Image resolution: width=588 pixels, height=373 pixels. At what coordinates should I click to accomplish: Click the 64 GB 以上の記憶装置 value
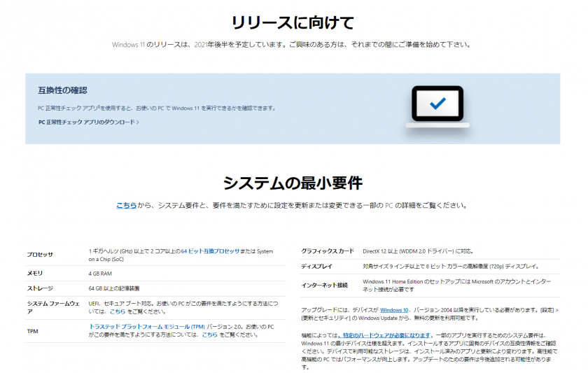(114, 288)
